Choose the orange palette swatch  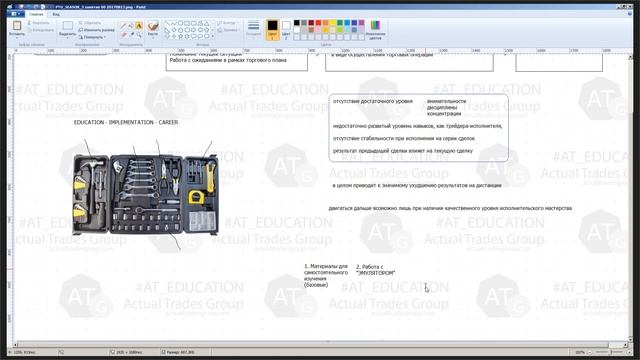[326, 23]
